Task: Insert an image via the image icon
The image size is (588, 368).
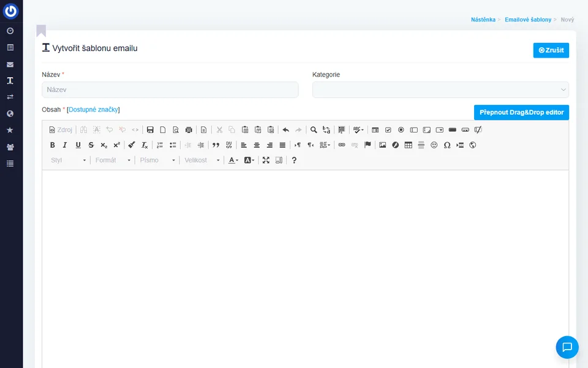Action: click(383, 145)
